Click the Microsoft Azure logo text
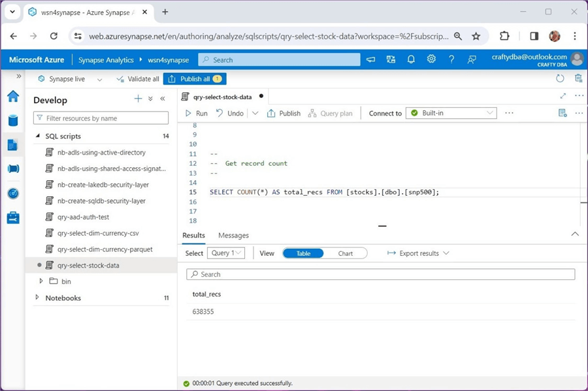The image size is (588, 391). 37,59
